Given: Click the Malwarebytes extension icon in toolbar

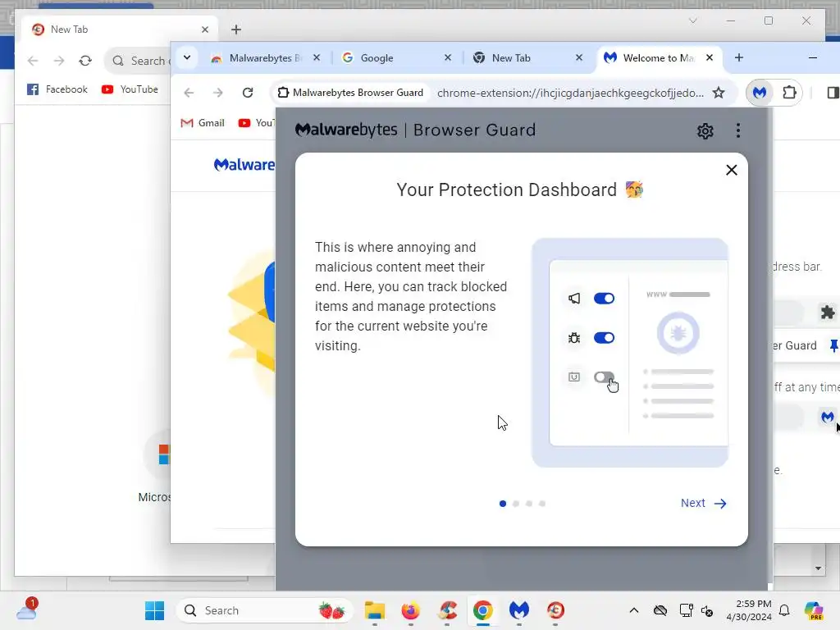Looking at the screenshot, I should [x=760, y=93].
